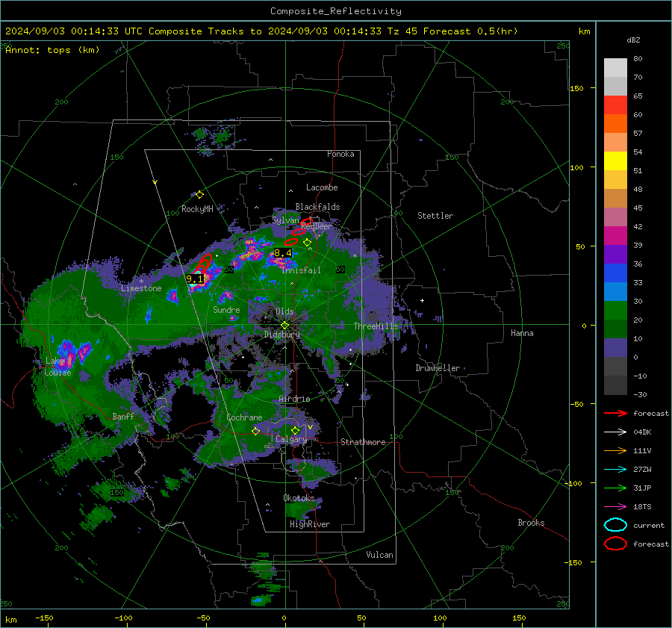Image resolution: width=672 pixels, height=628 pixels.
Task: Click the Lacombe city label
Action: (x=322, y=187)
